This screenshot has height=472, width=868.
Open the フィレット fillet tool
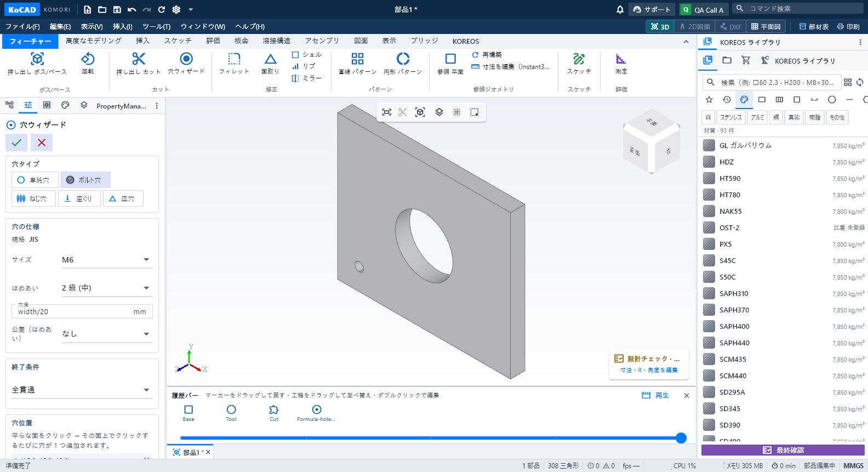(x=234, y=64)
